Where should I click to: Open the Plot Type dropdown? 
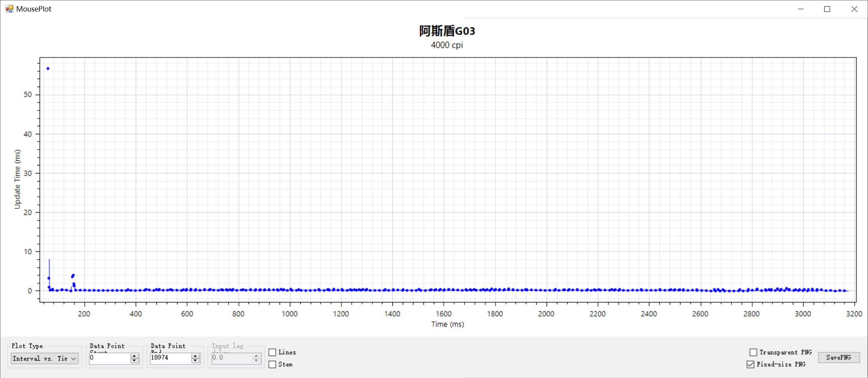coord(44,358)
